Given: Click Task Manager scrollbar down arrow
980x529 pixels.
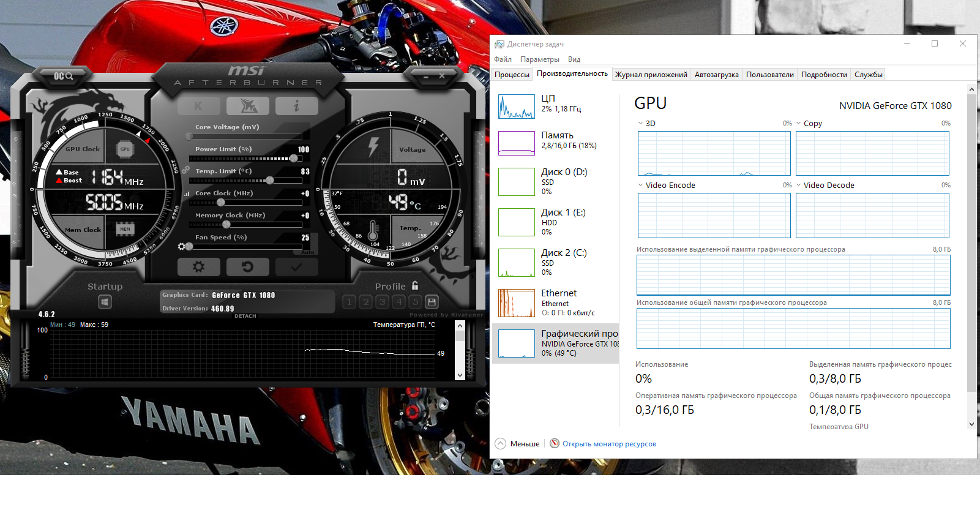Looking at the screenshot, I should click(x=971, y=424).
